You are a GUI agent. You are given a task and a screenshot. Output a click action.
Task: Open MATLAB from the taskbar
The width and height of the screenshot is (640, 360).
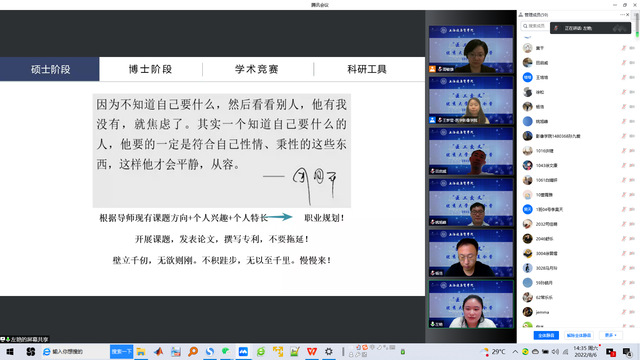click(158, 351)
